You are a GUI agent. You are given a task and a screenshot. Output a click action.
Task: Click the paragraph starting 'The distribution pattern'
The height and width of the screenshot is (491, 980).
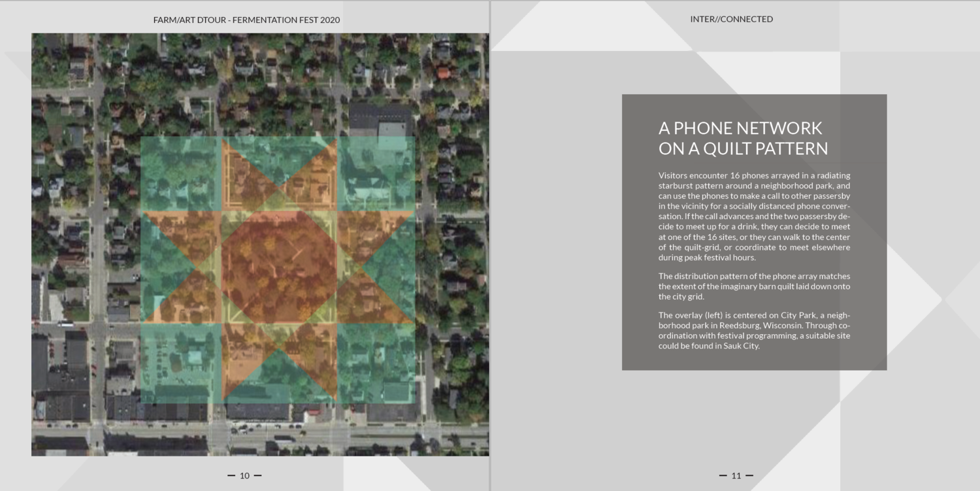pyautogui.click(x=755, y=286)
